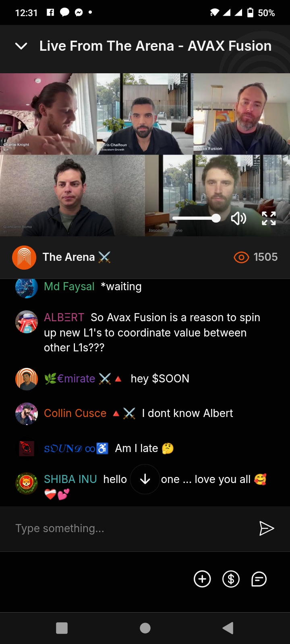Open the recent apps square button

coord(62,628)
